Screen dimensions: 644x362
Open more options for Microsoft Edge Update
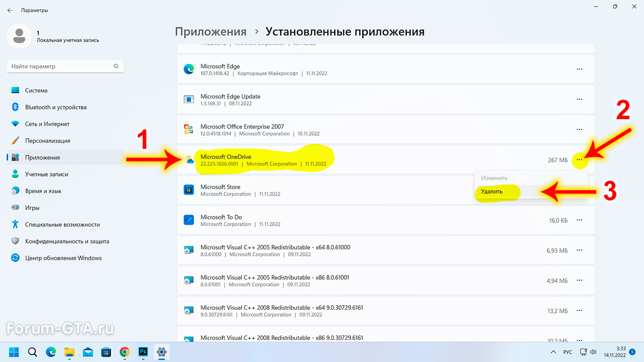click(x=580, y=100)
